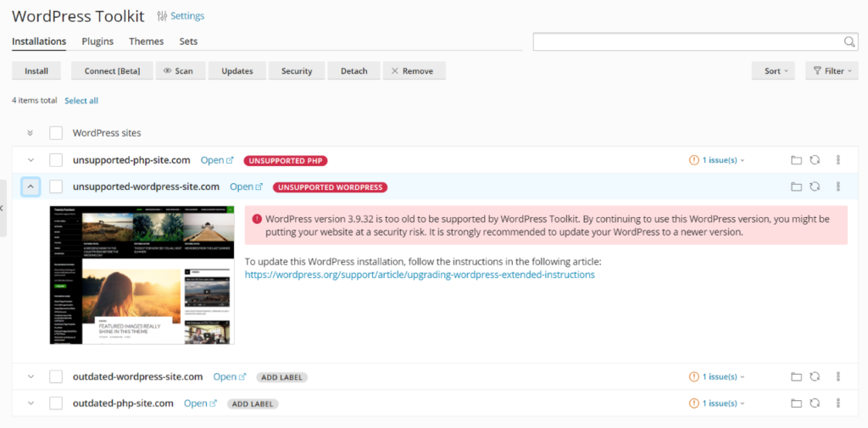Open outdated-wordpress-site.com in new window

tap(230, 376)
